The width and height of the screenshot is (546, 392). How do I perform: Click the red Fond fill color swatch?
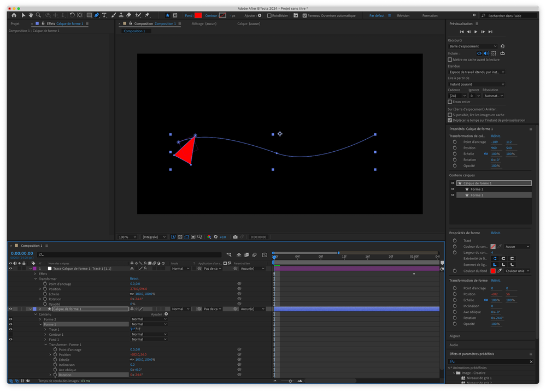coord(198,16)
